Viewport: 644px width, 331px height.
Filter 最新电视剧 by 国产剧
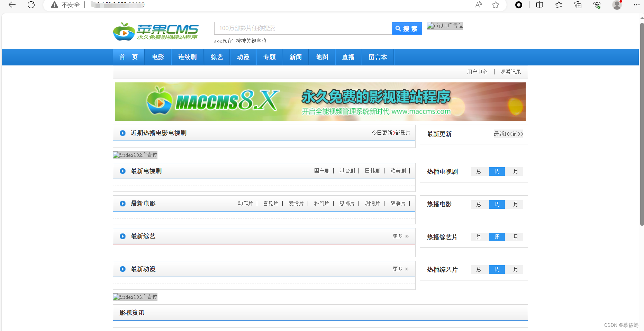[322, 171]
